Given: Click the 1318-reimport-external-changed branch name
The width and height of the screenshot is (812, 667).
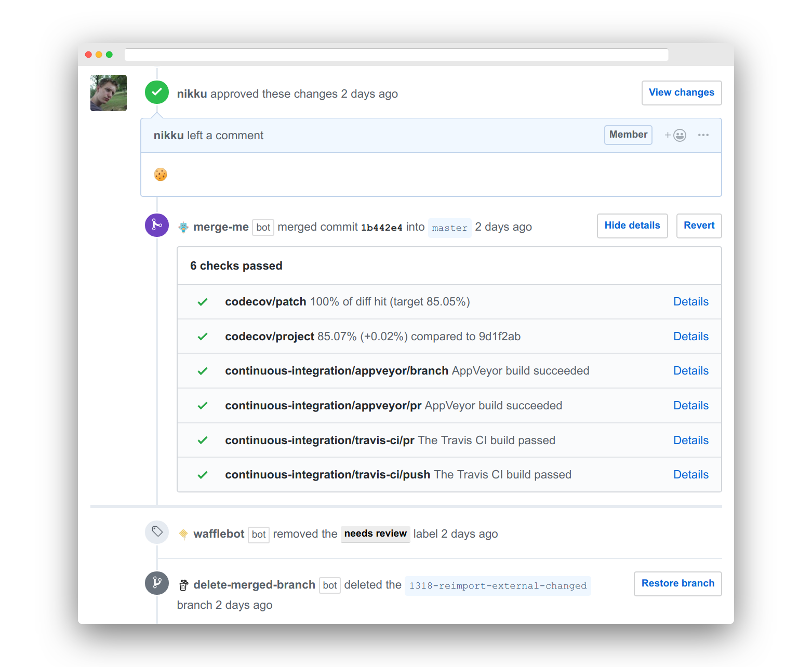Looking at the screenshot, I should (x=498, y=586).
